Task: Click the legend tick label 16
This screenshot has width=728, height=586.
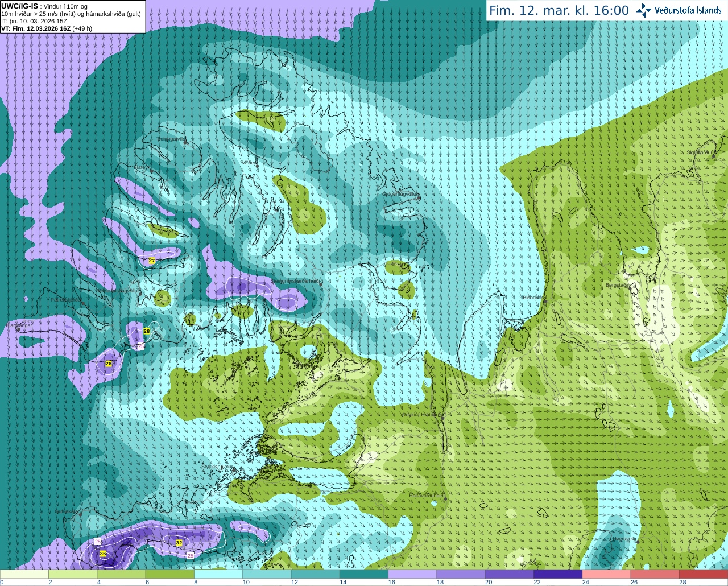Action: pos(392,582)
